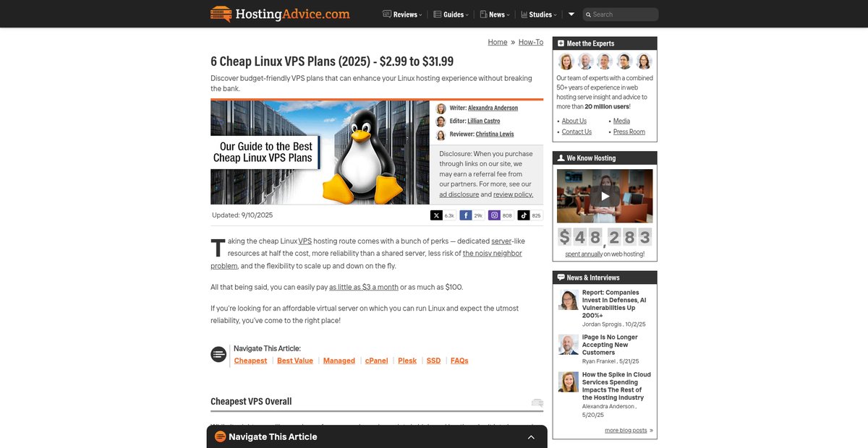Open the iPage No Longer Accepting article

click(x=610, y=345)
